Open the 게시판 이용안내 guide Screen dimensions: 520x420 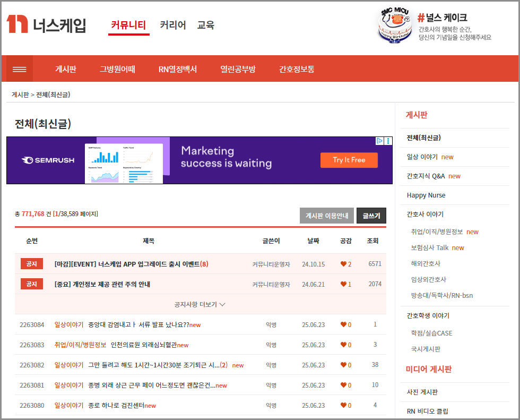click(327, 216)
